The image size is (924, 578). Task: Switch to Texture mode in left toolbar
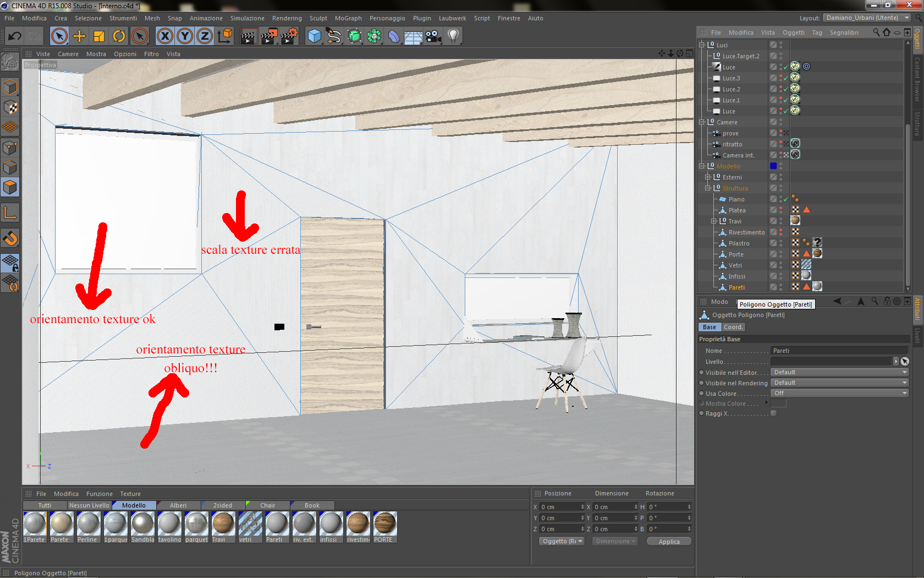coord(10,107)
